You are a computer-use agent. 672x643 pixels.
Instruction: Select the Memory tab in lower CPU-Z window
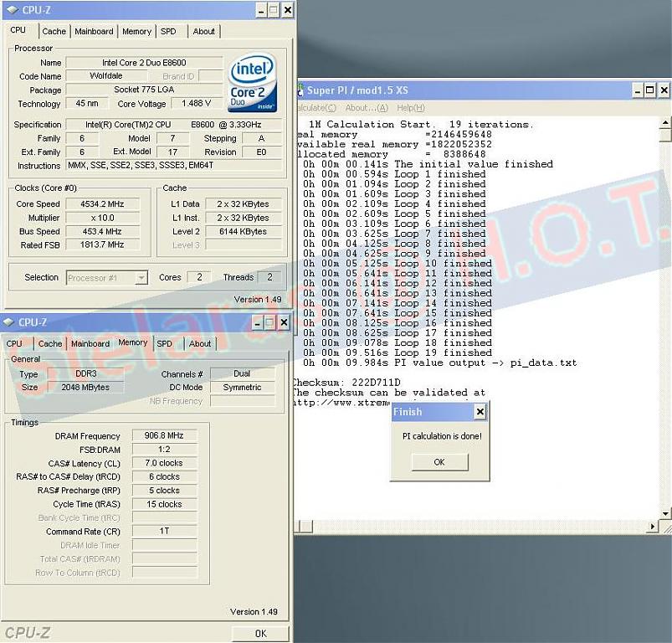[x=132, y=342]
